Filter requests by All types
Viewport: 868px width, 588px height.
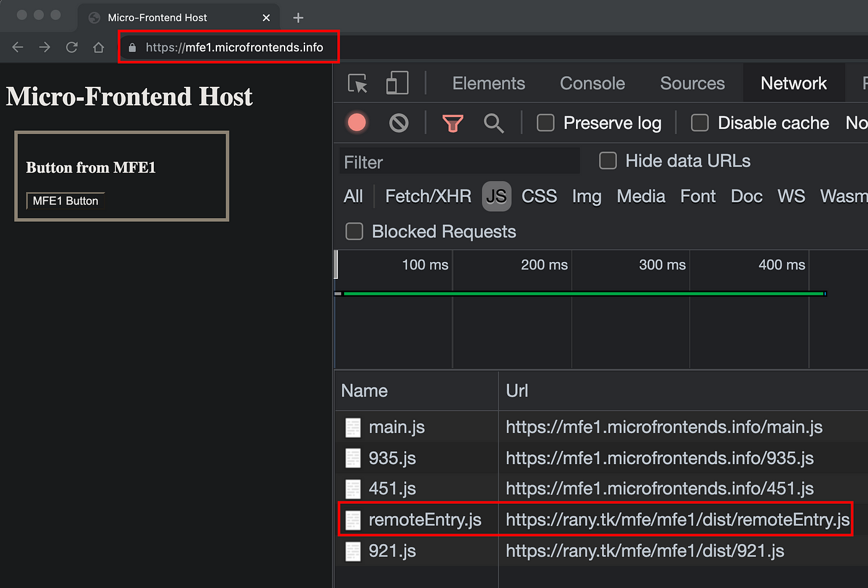coord(353,196)
